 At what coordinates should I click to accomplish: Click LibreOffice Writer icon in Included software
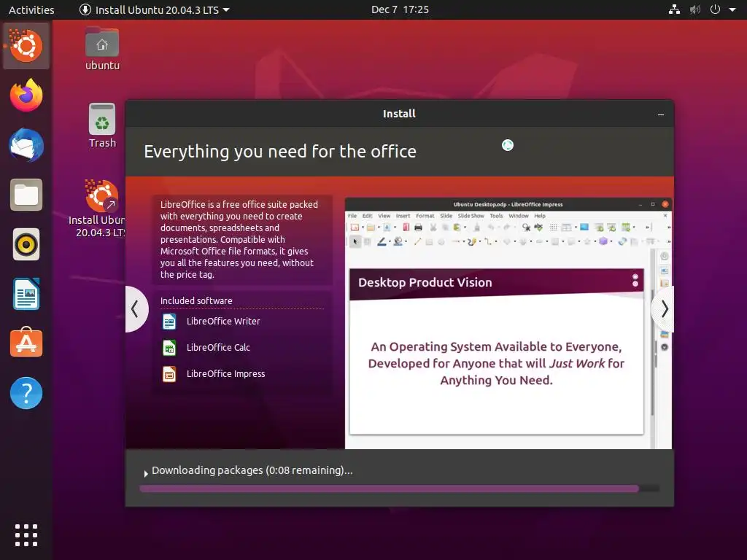169,322
